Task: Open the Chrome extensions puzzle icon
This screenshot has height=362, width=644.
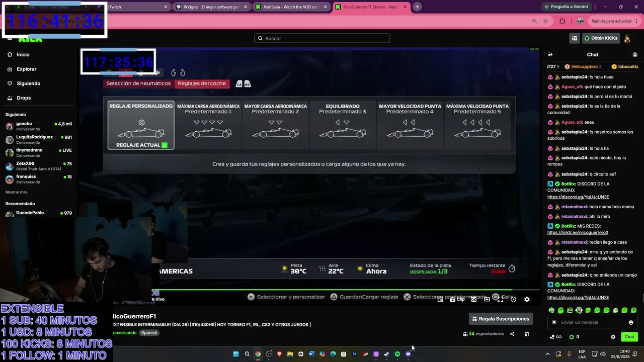Action: [x=562, y=21]
